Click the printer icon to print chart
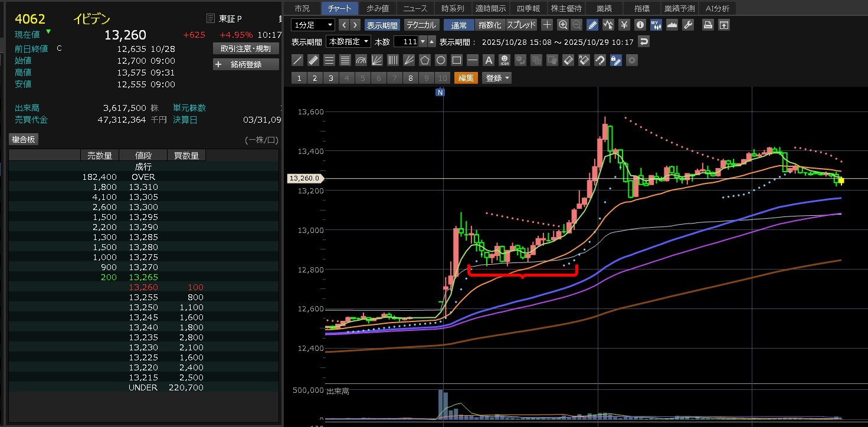This screenshot has height=427, width=868. (x=708, y=25)
